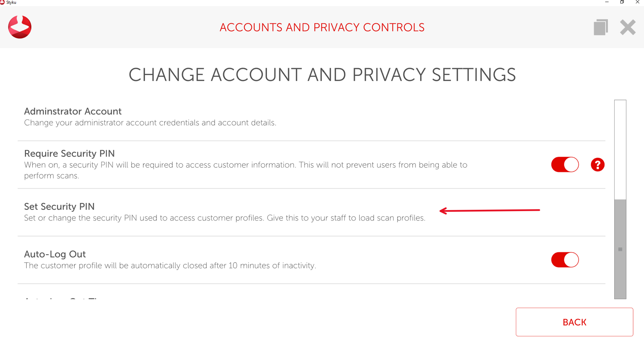Viewport: 644px width, 345px height.
Task: Click the BACK button
Action: coord(574,322)
